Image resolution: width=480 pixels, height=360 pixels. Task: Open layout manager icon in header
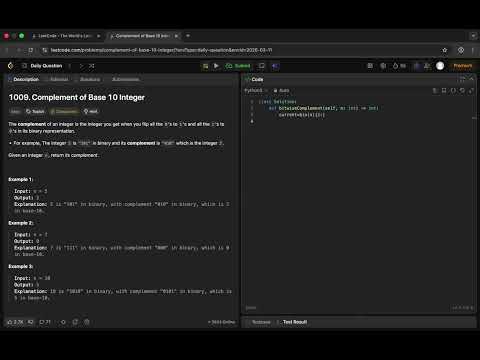[370, 66]
